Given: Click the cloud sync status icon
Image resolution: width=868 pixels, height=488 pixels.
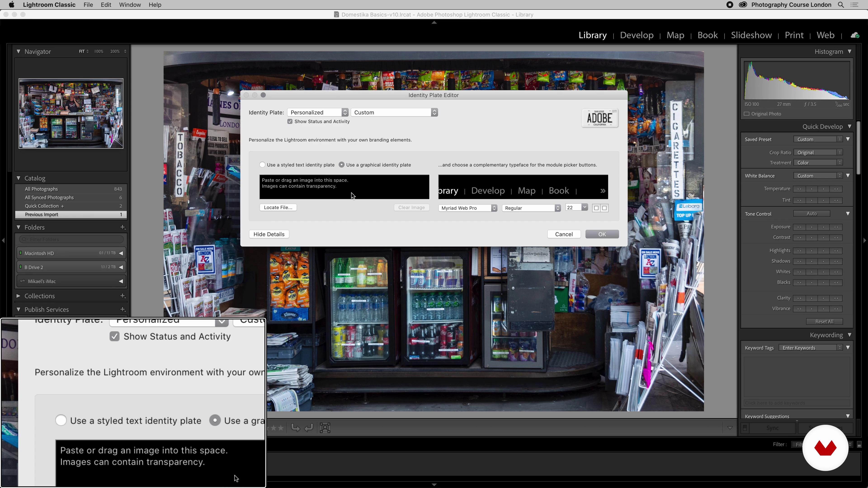Looking at the screenshot, I should point(855,35).
